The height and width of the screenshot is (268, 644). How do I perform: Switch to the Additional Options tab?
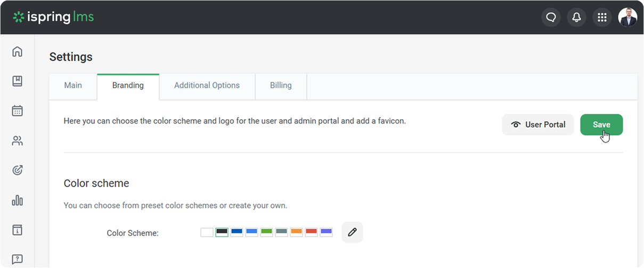(207, 86)
